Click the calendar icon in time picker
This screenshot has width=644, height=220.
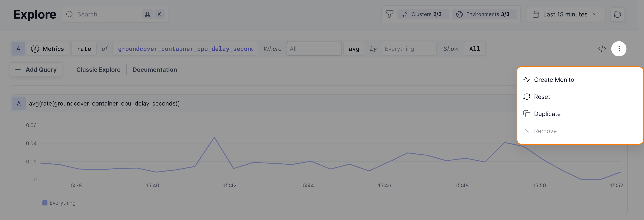tap(536, 15)
